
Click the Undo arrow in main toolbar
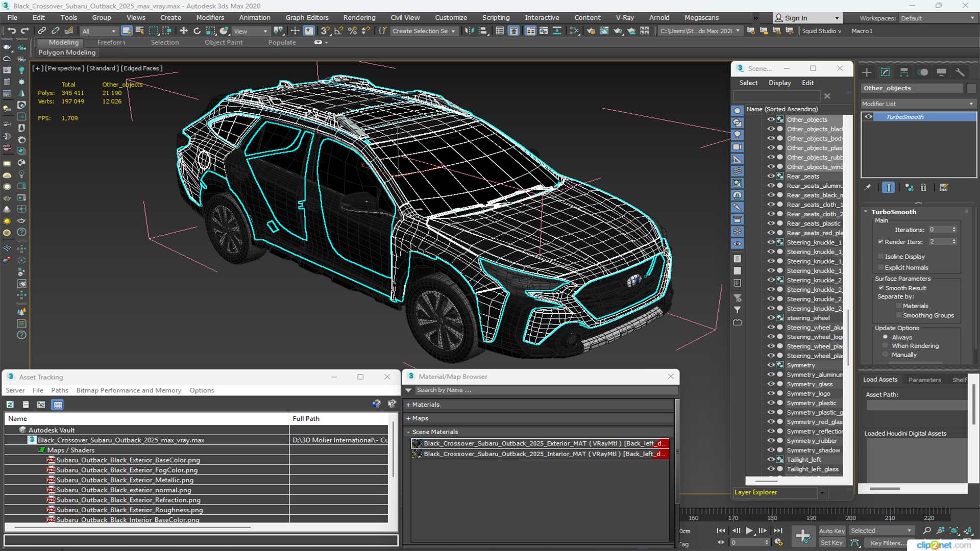coord(12,31)
